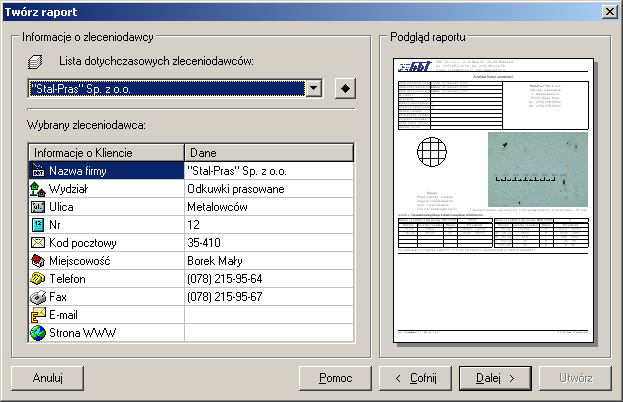This screenshot has height=402, width=623.
Task: Click the fax machine icon beside Fax
Action: 38,297
